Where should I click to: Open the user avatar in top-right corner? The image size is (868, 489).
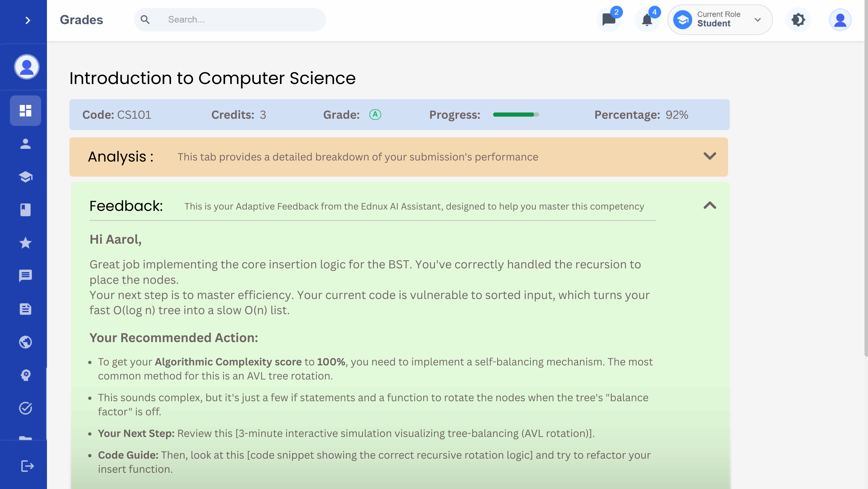840,20
